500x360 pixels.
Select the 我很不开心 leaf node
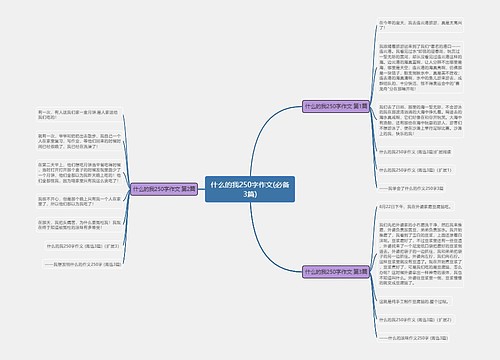[79, 201]
